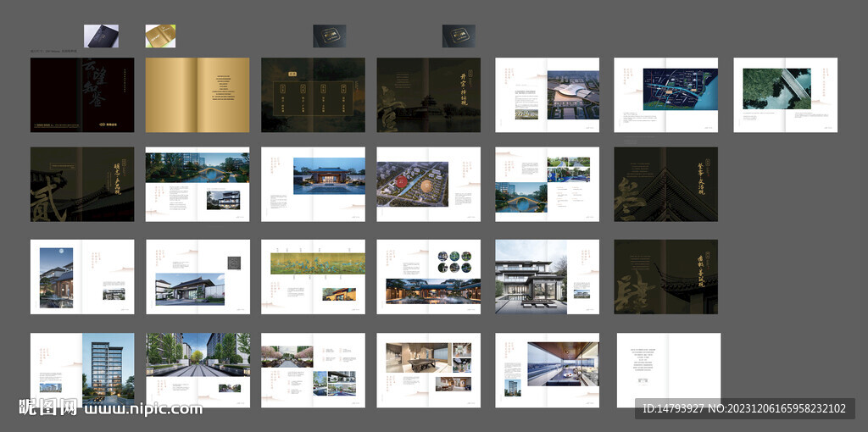Image resolution: width=868 pixels, height=432 pixels.
Task: Select the spread with six circular photos
Action: 428,277
